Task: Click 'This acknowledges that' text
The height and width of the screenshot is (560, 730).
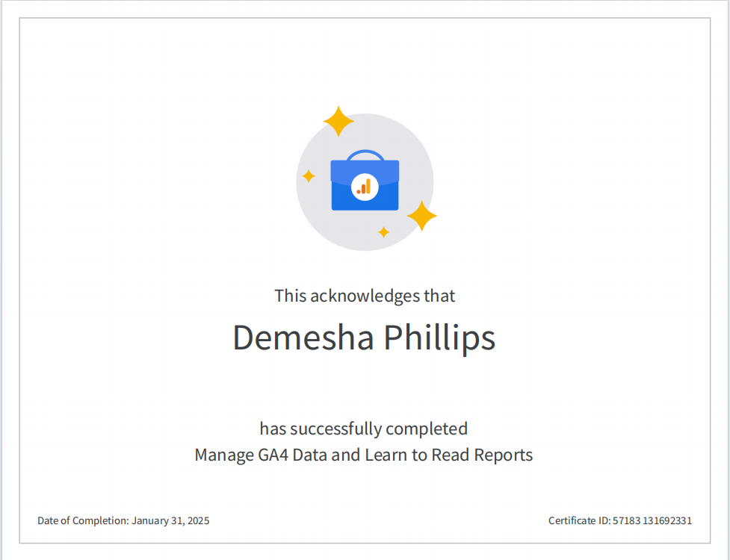Action: tap(365, 296)
